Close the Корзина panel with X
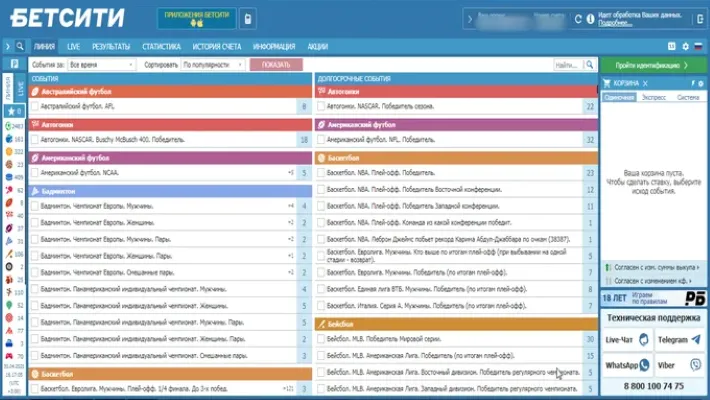Image resolution: width=710 pixels, height=400 pixels. tap(645, 83)
